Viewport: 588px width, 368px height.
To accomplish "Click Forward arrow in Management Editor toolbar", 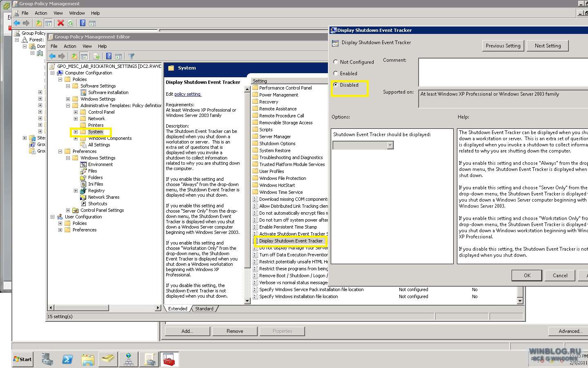I will tap(62, 56).
